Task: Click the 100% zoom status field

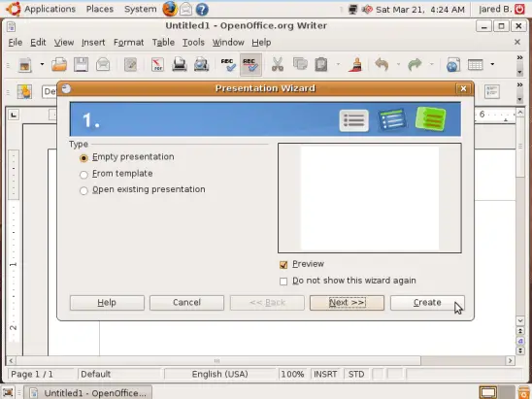Action: point(292,374)
